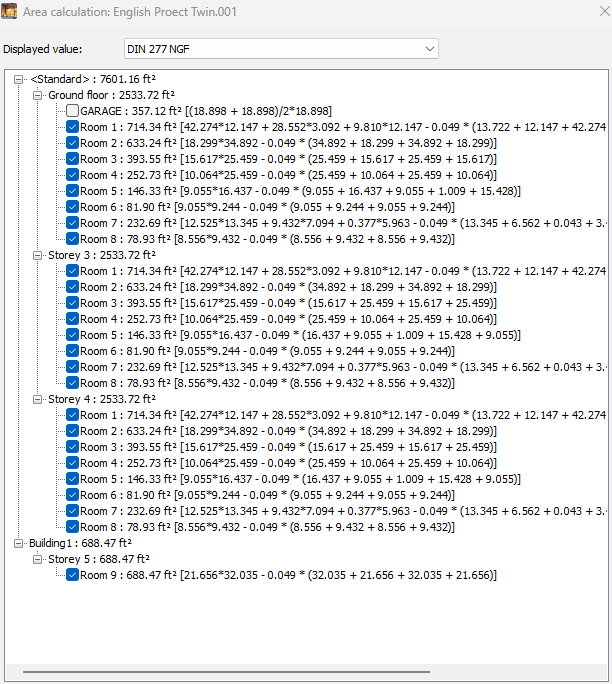Collapse the Storey 3 node
The image size is (612, 684).
38,255
